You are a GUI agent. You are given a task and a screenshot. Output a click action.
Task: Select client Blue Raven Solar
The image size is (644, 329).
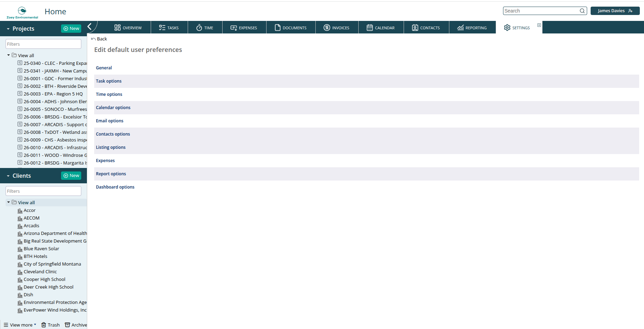[x=41, y=249]
